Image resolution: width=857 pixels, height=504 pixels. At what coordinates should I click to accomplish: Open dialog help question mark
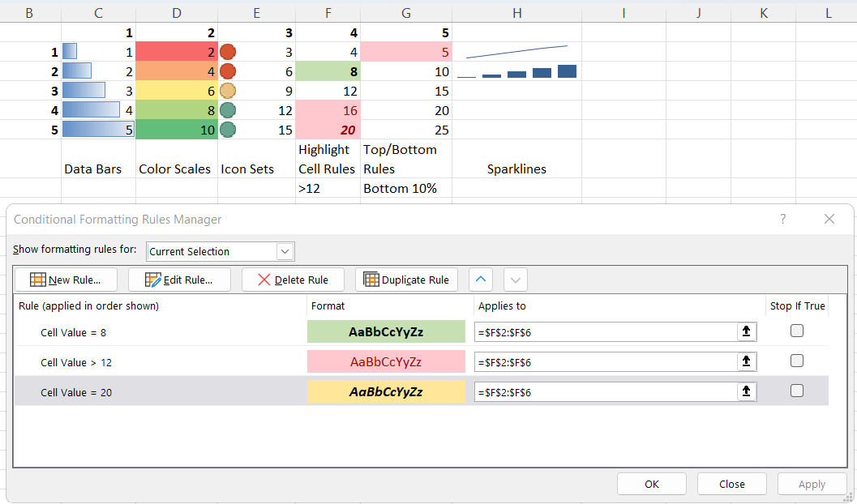point(782,219)
